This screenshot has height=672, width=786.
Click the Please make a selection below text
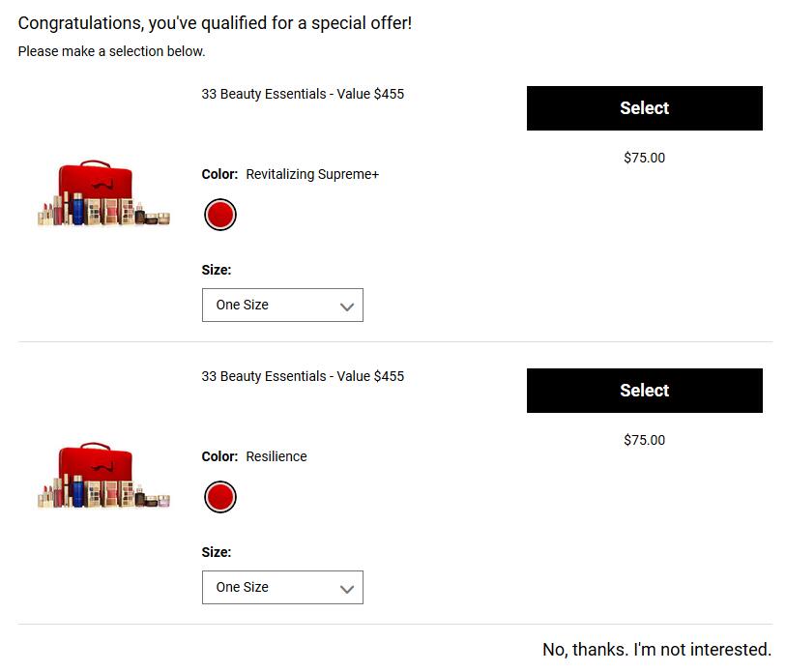112,51
